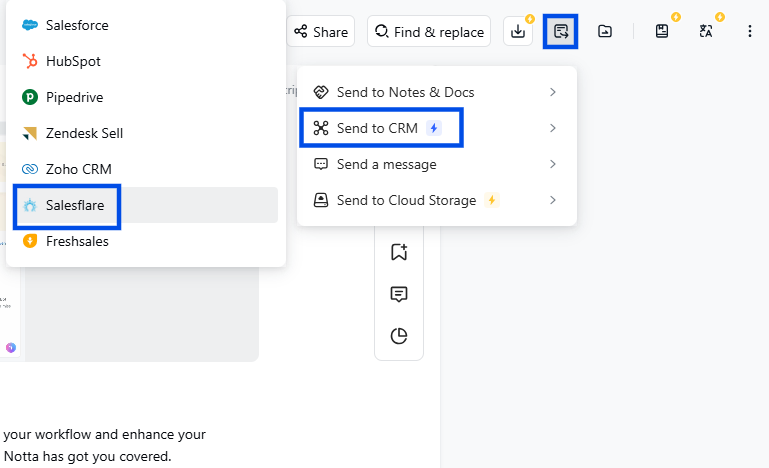Expand the Send to Notes & Docs chevron

pos(553,92)
